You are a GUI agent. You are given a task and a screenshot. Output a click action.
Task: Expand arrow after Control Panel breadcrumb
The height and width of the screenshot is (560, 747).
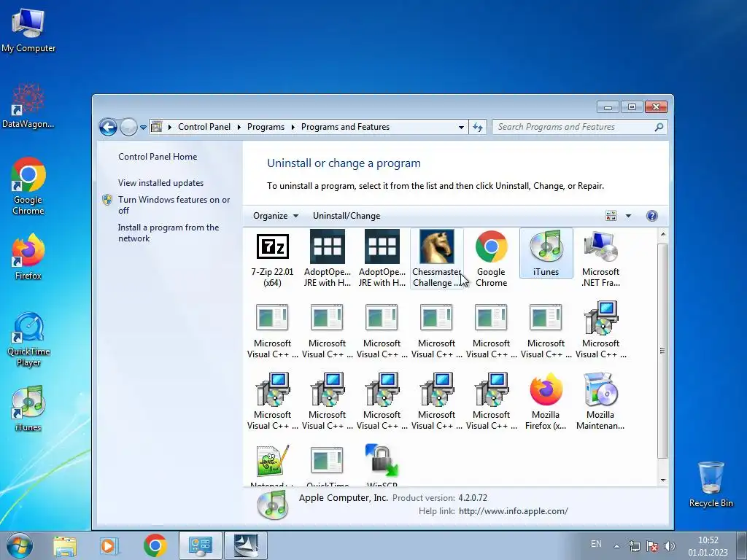[239, 127]
